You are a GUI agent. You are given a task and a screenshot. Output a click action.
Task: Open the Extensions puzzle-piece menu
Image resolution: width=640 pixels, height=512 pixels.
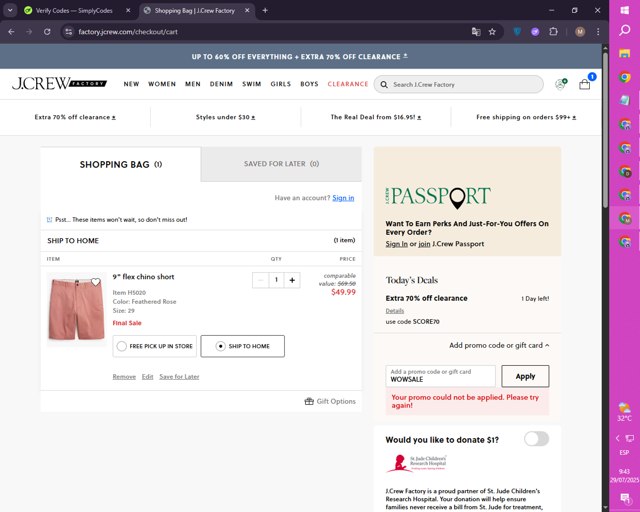pyautogui.click(x=553, y=32)
